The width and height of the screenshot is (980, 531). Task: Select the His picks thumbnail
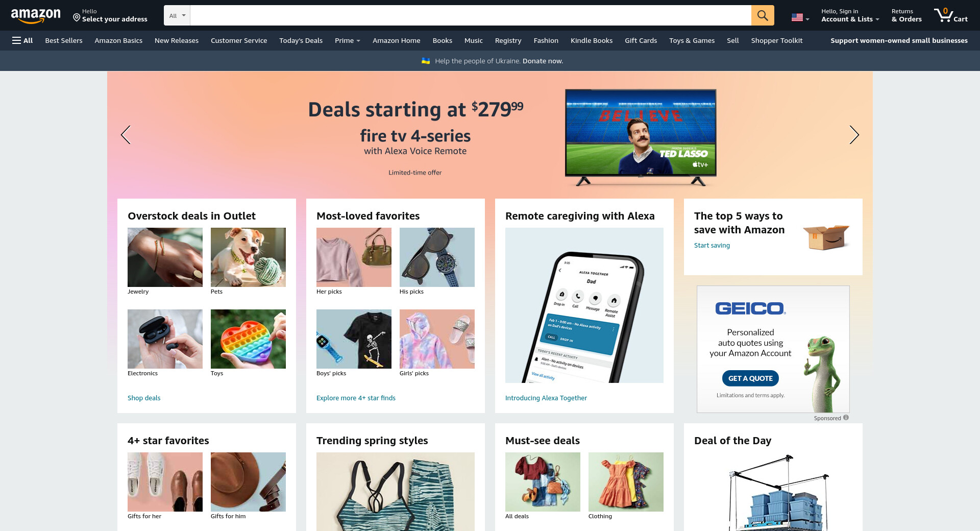[x=437, y=257]
